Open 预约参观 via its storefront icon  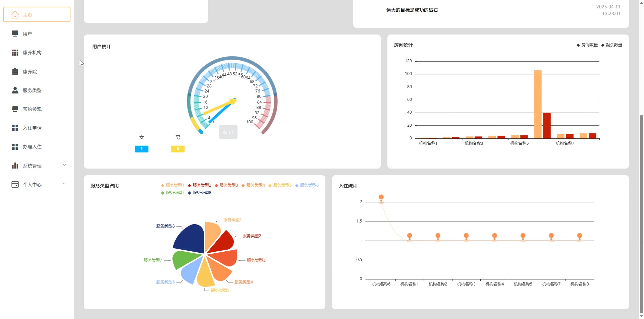pyautogui.click(x=15, y=109)
